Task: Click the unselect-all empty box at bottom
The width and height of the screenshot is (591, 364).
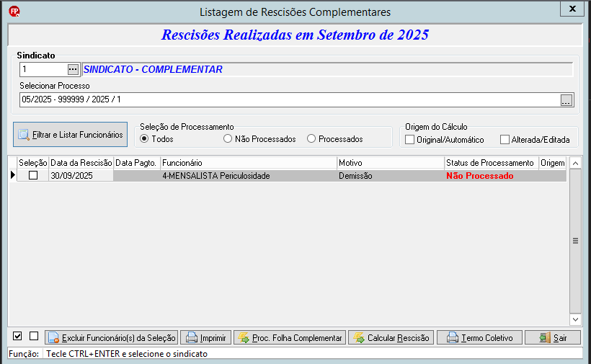Action: (x=34, y=336)
